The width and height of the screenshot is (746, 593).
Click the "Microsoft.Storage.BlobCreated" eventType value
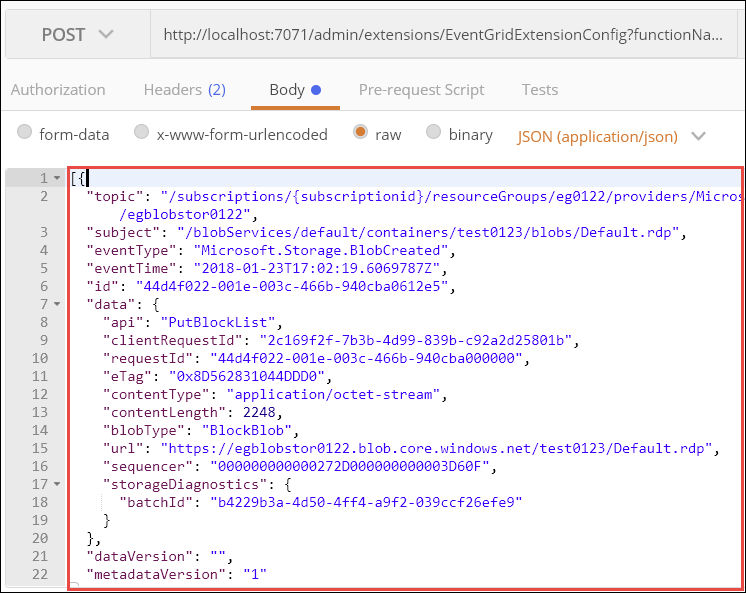click(x=321, y=250)
